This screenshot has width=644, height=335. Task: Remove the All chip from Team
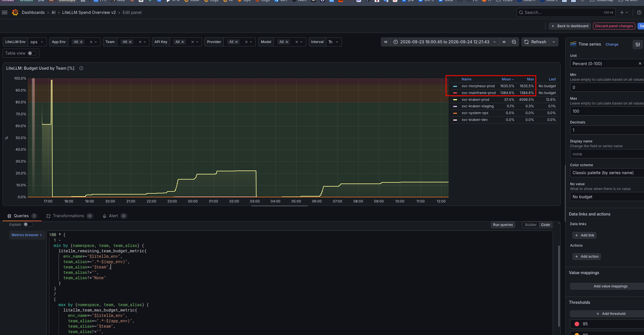click(x=130, y=42)
